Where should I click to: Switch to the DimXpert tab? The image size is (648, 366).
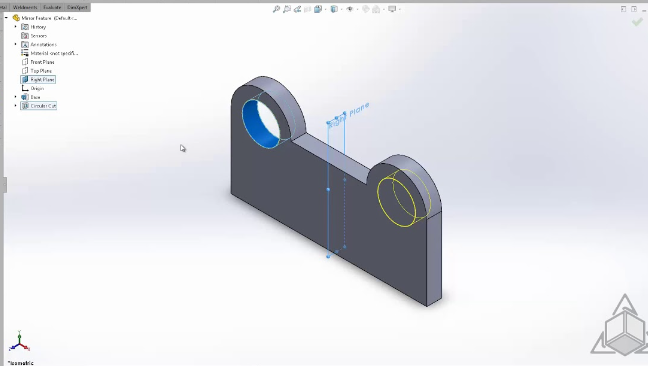(x=77, y=7)
